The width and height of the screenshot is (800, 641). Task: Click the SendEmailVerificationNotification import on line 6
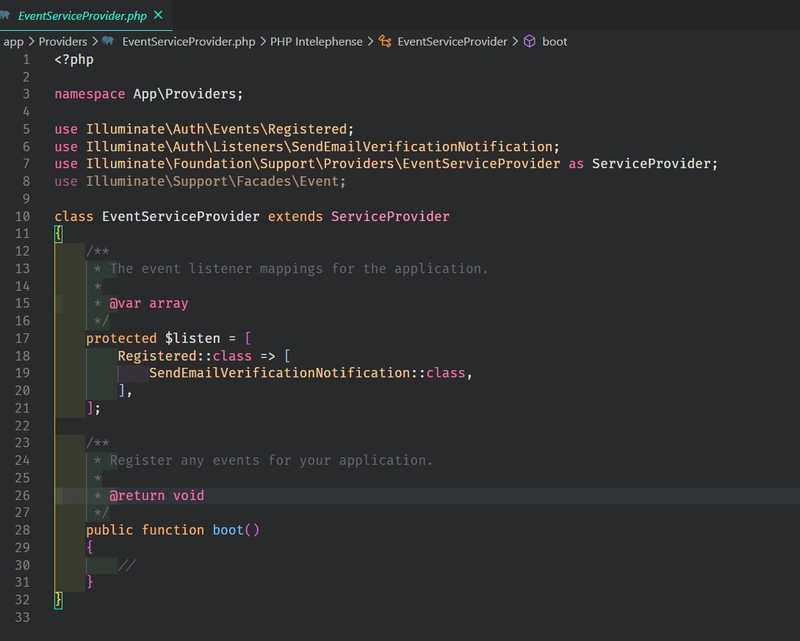tap(322, 147)
